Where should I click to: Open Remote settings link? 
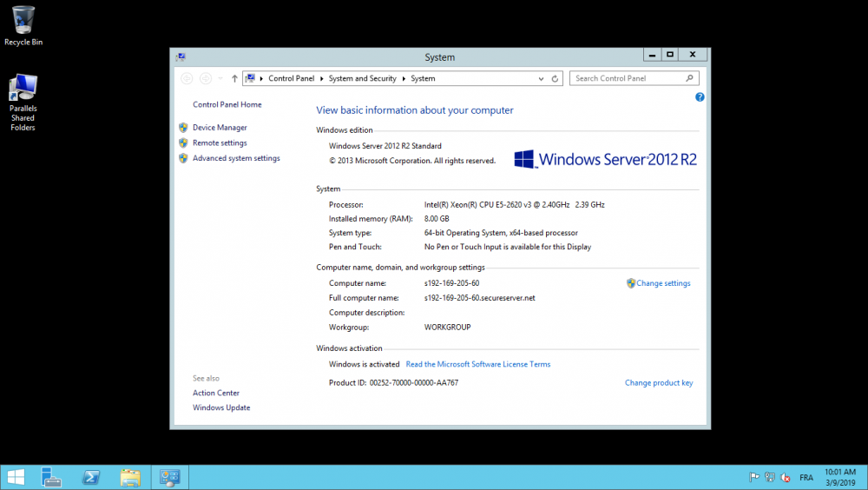click(x=220, y=143)
